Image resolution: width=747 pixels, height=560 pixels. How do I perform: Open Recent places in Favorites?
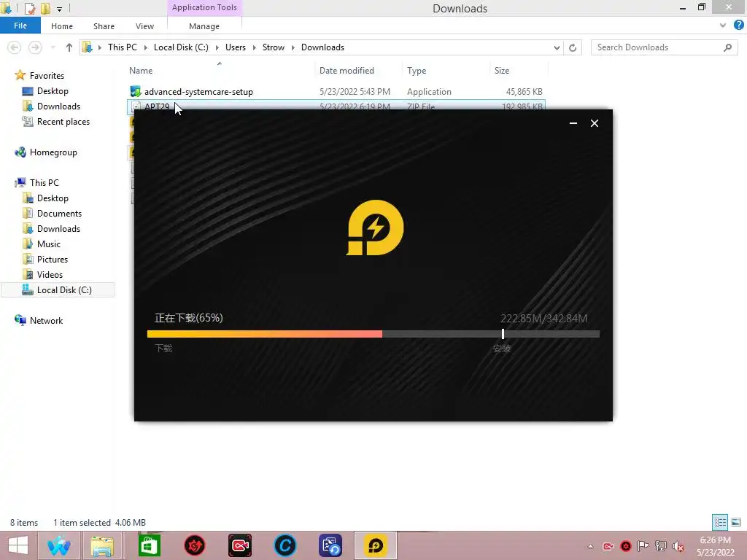[63, 122]
